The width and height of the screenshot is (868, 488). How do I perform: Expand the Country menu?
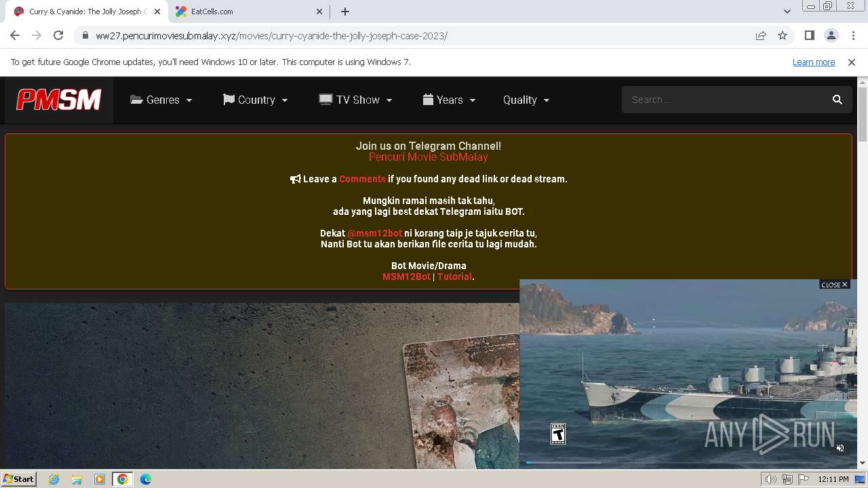[x=255, y=100]
